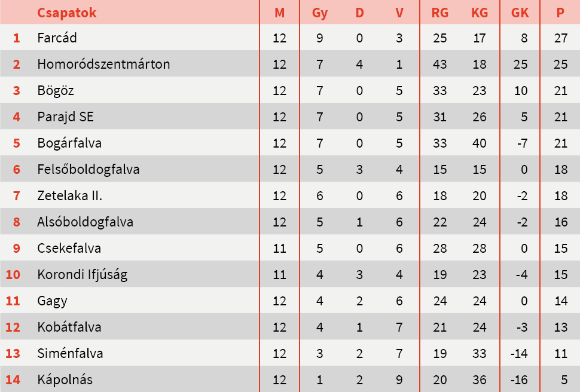
Task: Click the RG column header
Action: coord(439,13)
